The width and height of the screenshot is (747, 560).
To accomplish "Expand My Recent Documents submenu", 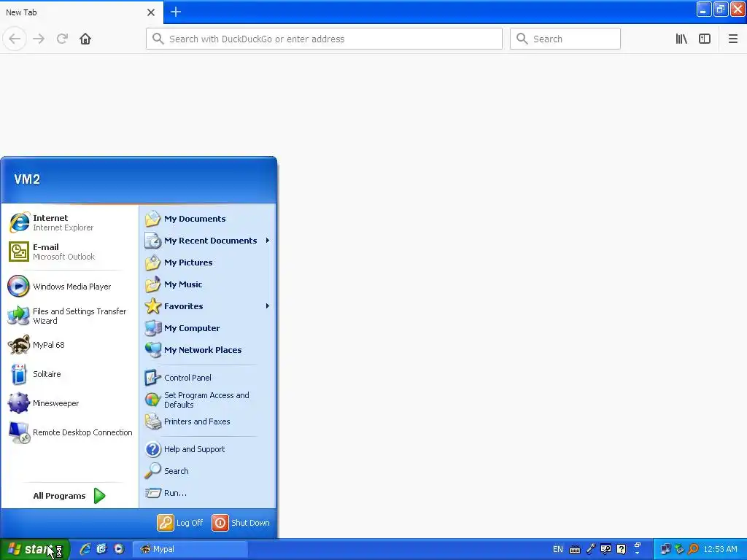I will [x=207, y=241].
